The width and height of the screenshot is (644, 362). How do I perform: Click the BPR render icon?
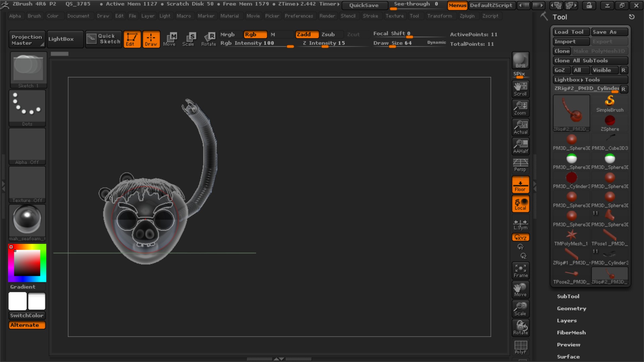click(520, 61)
